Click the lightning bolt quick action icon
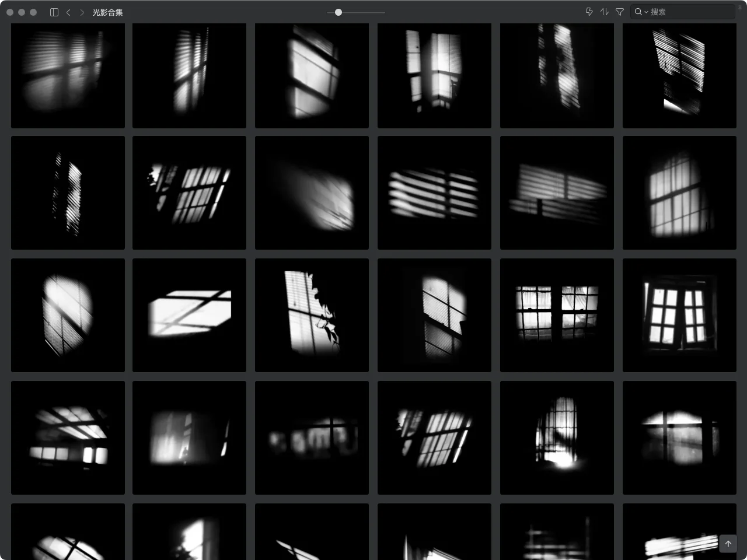The height and width of the screenshot is (560, 747). pyautogui.click(x=589, y=12)
